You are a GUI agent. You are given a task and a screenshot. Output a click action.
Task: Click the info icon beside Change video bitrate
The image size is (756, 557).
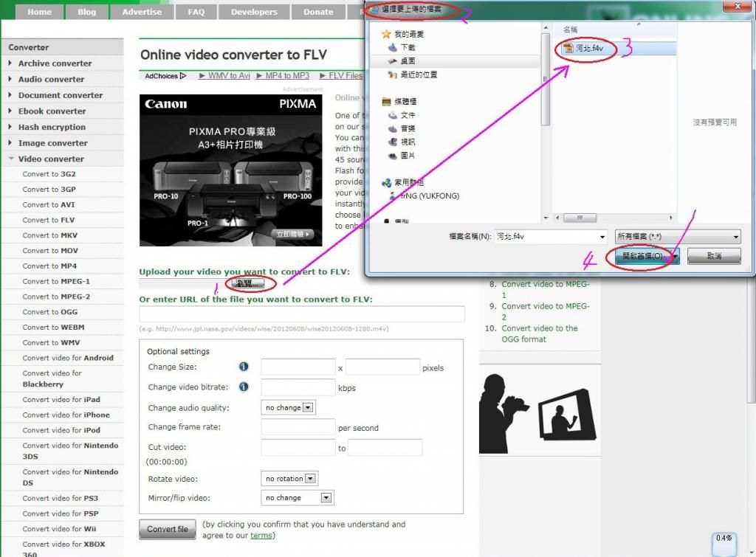[244, 387]
